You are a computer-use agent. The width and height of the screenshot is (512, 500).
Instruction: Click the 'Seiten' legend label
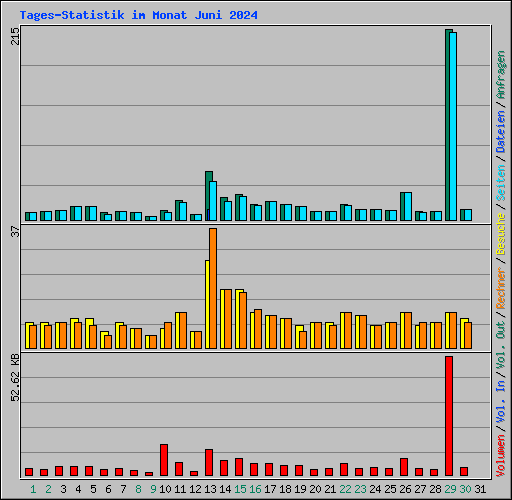click(501, 182)
